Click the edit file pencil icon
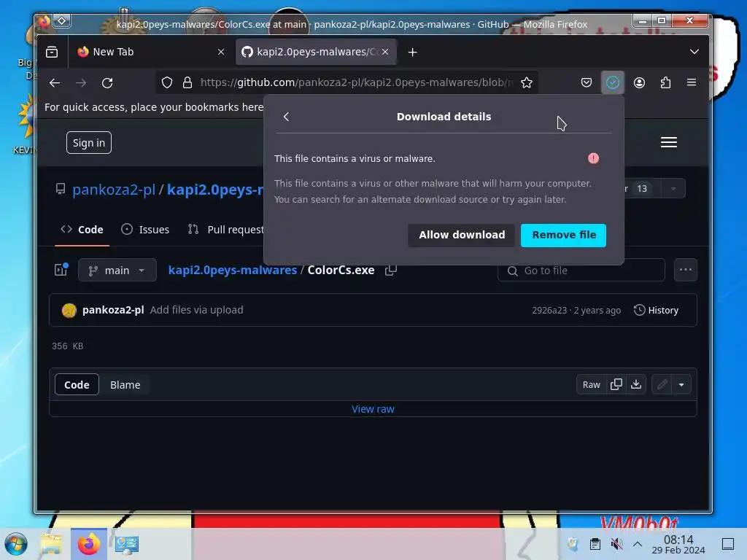 [x=662, y=385]
